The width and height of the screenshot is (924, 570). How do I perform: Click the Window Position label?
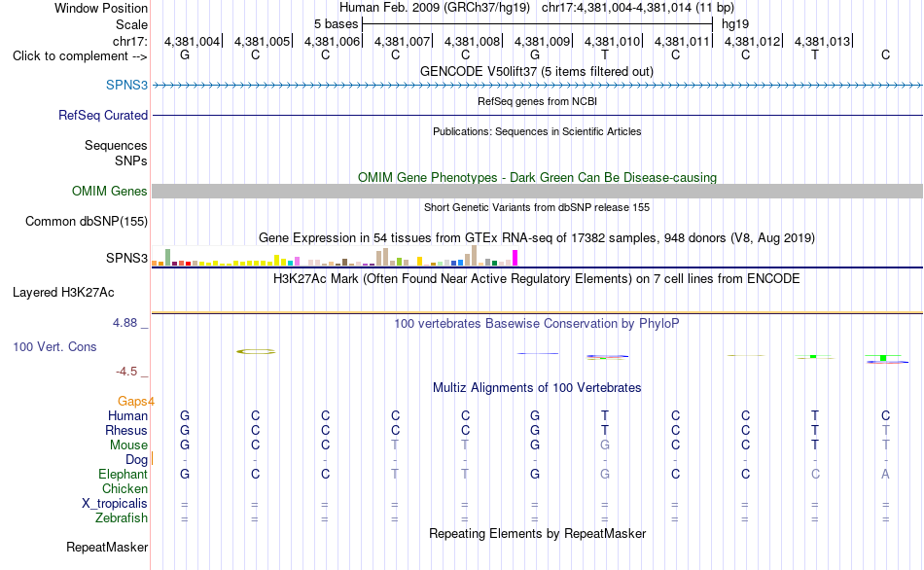click(101, 8)
